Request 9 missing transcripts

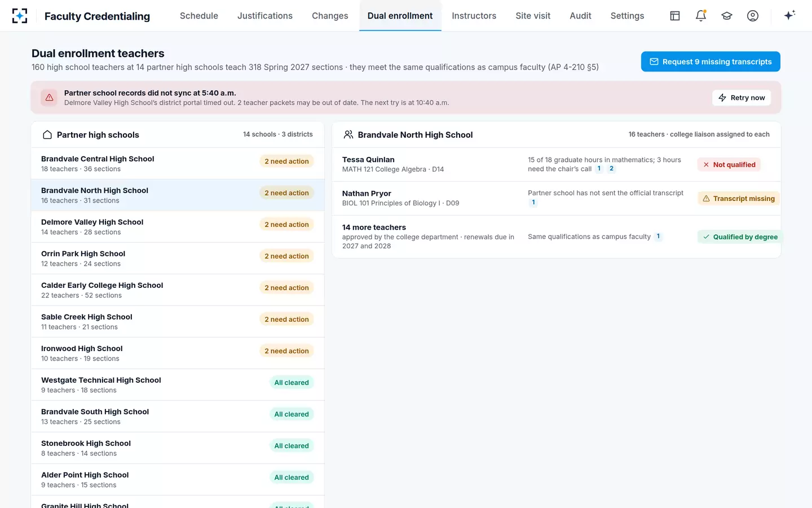click(x=710, y=62)
